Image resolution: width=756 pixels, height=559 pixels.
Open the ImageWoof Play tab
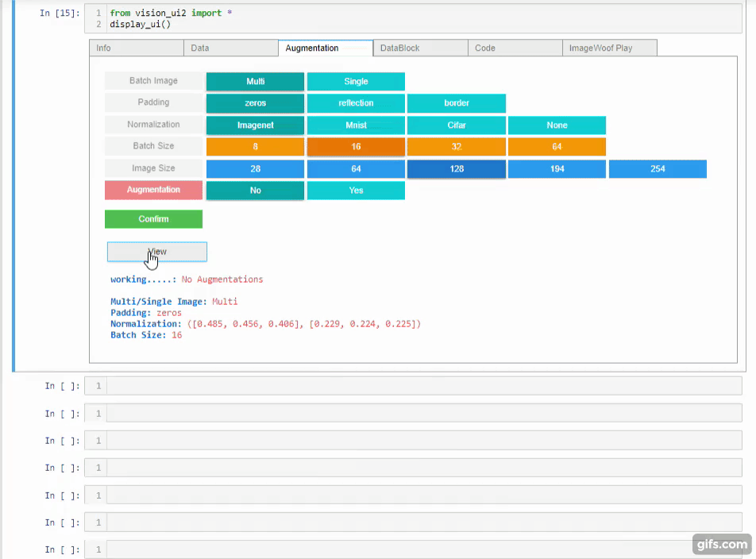coord(609,48)
